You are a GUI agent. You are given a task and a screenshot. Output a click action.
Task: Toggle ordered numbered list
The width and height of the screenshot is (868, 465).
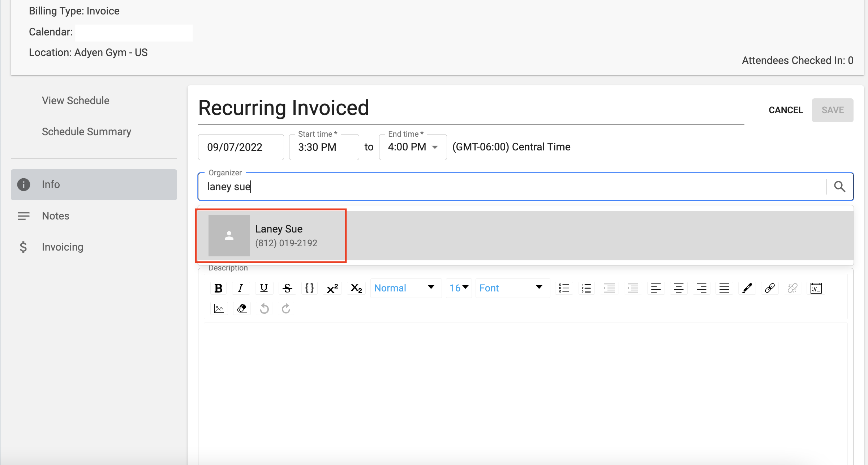[586, 288]
